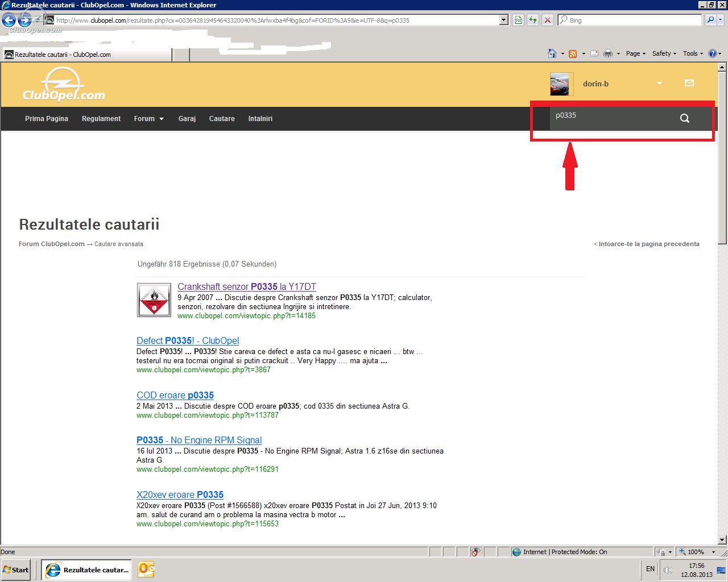The image size is (728, 582).
Task: Open the search provider dropdown next to Bing button
Action: pos(721,20)
